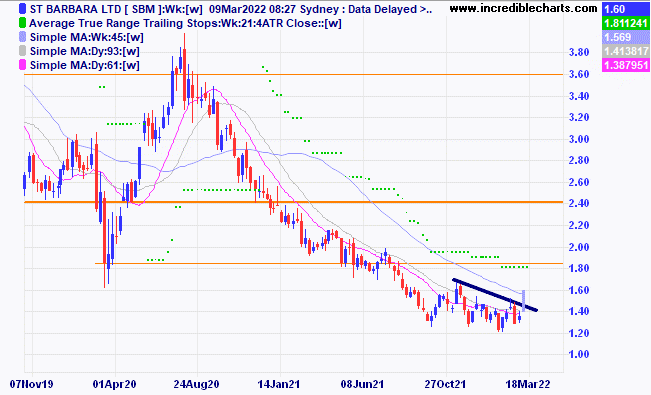Click the lavender Simple MA Wk:45 legend marker
The height and width of the screenshot is (395, 651).
pyautogui.click(x=22, y=37)
